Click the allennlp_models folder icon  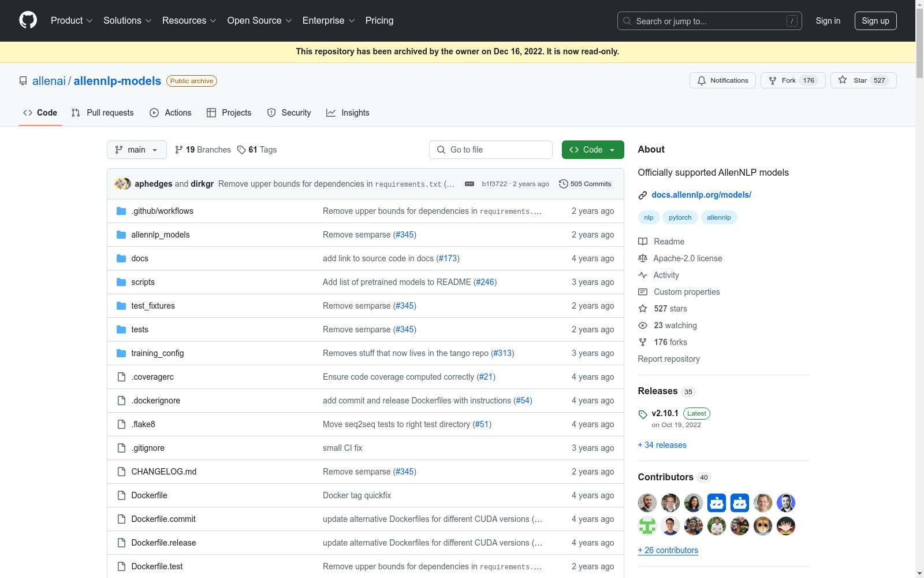coord(121,235)
